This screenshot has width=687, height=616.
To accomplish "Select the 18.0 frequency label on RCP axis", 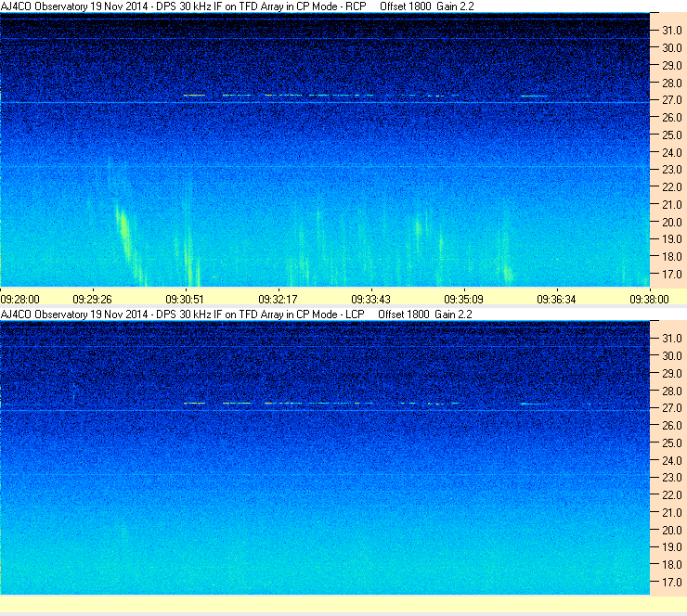I will coord(671,257).
